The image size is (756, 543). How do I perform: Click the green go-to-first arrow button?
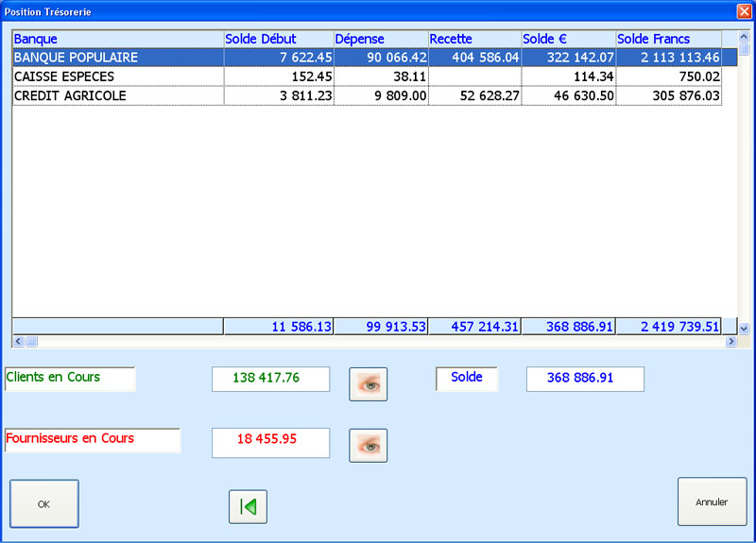pyautogui.click(x=248, y=506)
